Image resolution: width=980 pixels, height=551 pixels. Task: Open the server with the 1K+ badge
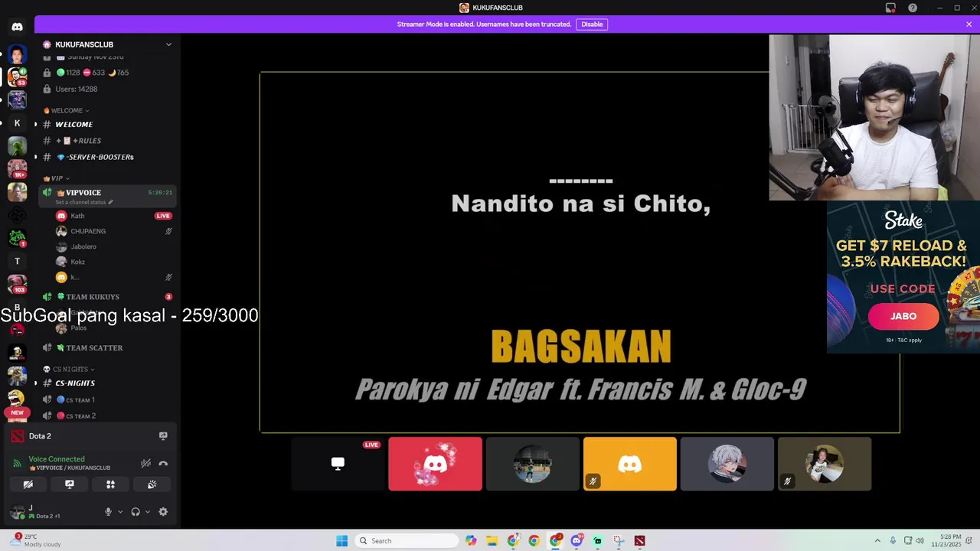click(x=17, y=168)
